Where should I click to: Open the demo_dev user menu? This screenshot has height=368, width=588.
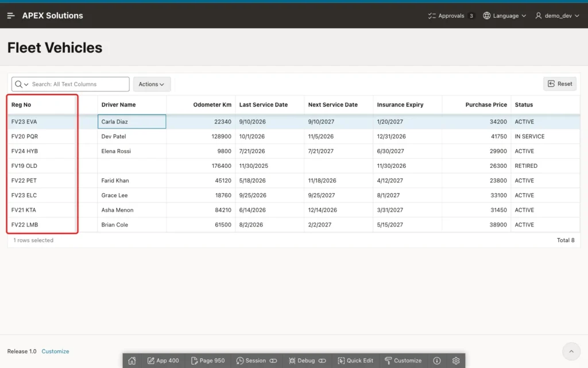(557, 16)
